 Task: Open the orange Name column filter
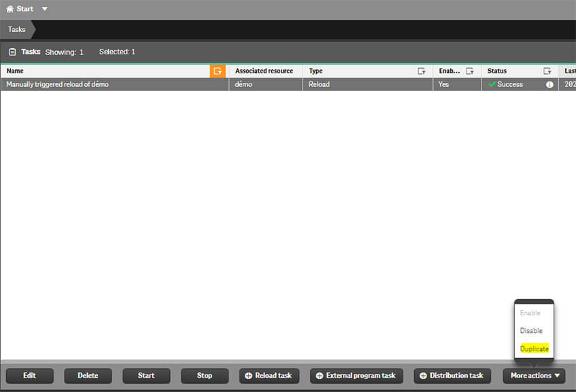click(x=218, y=71)
